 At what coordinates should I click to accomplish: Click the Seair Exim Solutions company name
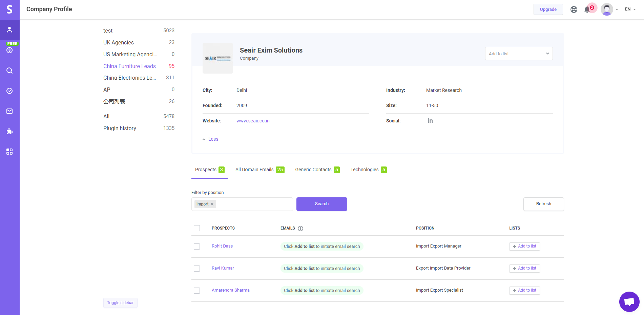coord(271,50)
